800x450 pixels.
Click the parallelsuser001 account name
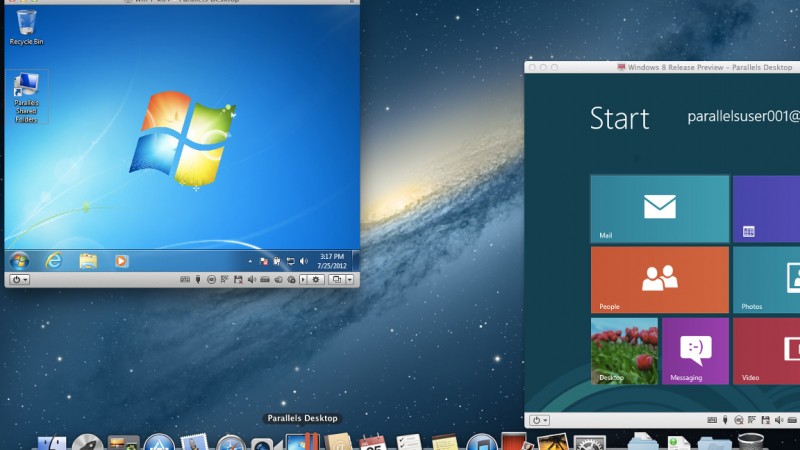(x=742, y=116)
